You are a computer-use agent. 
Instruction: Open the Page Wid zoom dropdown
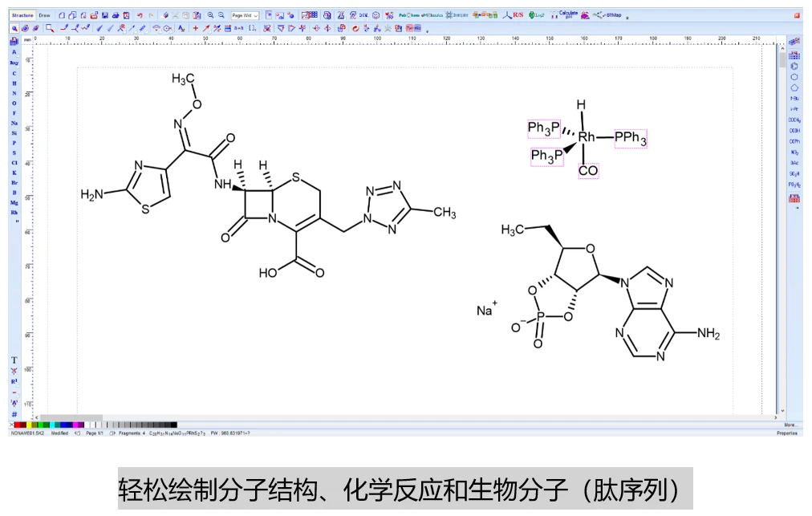245,15
